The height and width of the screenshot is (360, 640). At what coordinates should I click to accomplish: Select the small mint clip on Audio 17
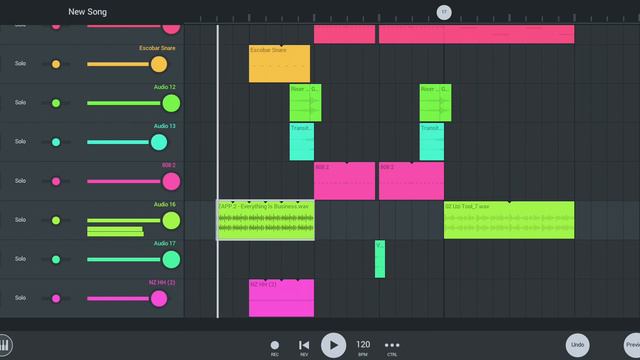pyautogui.click(x=380, y=259)
